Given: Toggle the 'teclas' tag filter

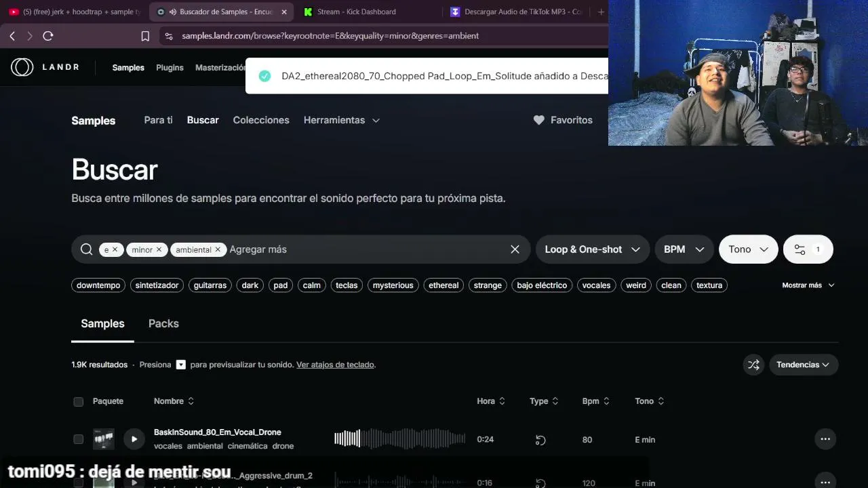Looking at the screenshot, I should 347,285.
